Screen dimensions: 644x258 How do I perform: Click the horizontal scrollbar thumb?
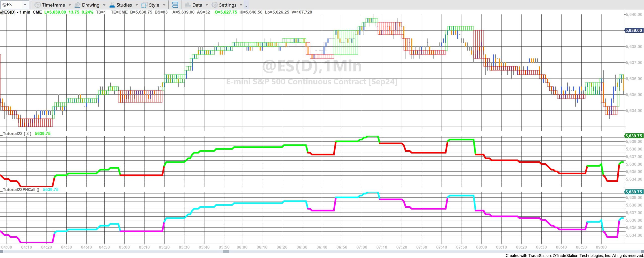coord(226,251)
